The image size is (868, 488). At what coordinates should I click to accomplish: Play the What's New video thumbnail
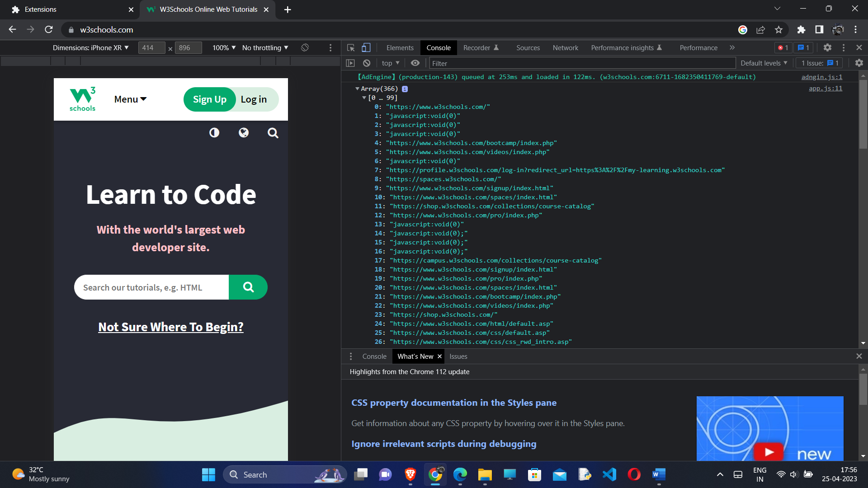pos(770,428)
